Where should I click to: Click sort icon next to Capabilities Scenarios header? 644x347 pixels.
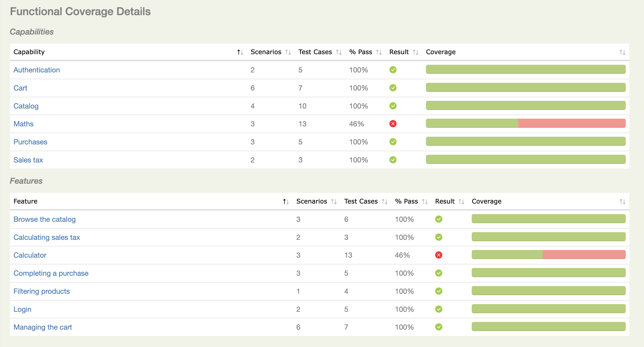click(288, 52)
